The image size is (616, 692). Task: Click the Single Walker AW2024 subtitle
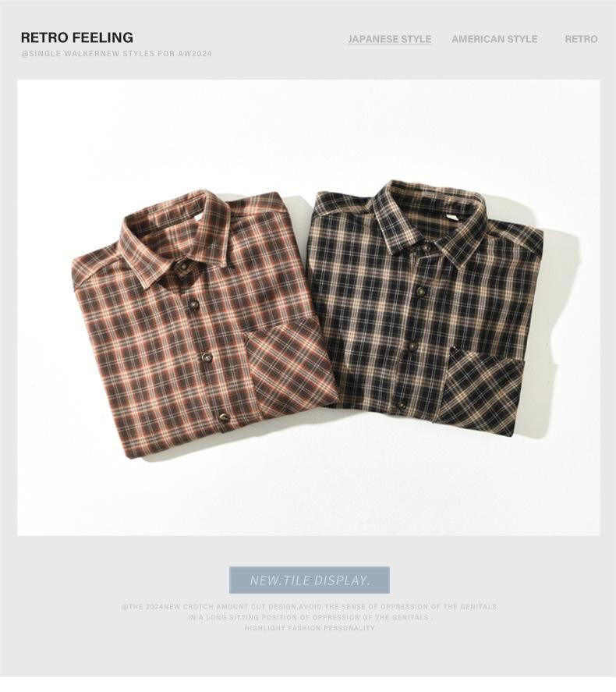pos(116,54)
